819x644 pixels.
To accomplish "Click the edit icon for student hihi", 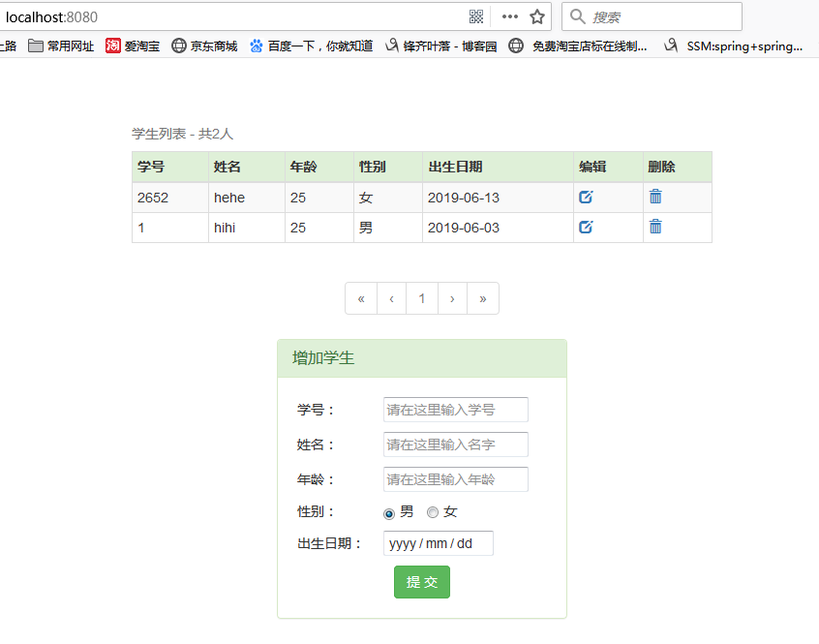I will pos(586,228).
